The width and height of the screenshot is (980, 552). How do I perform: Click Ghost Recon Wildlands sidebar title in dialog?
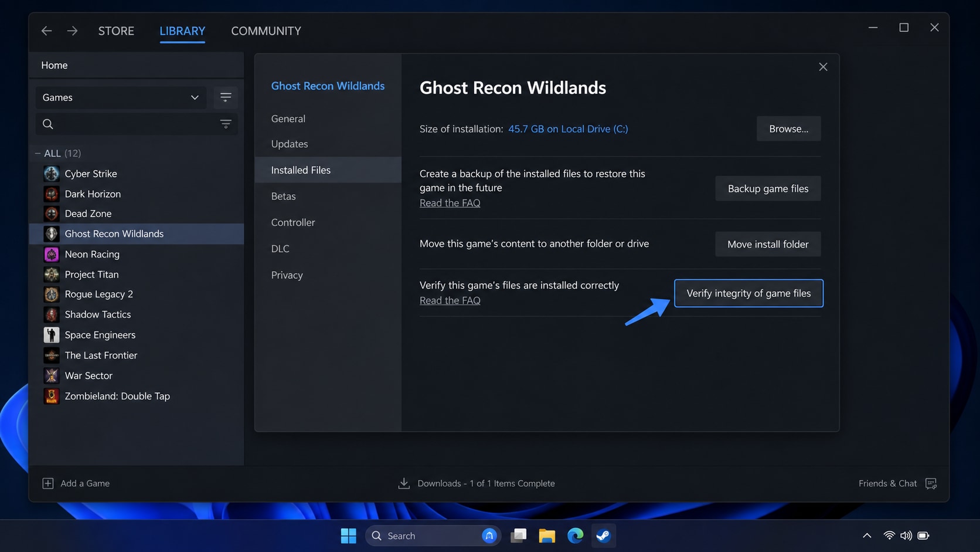tap(328, 86)
